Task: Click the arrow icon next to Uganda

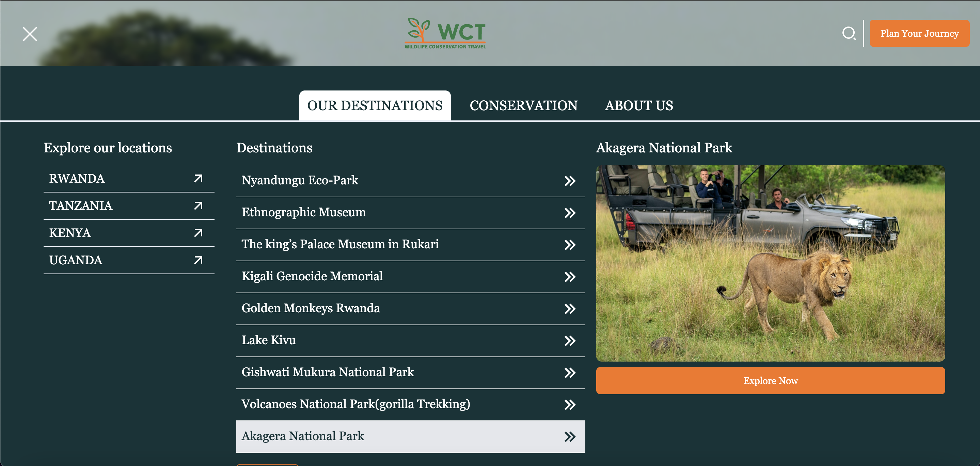Action: (198, 260)
